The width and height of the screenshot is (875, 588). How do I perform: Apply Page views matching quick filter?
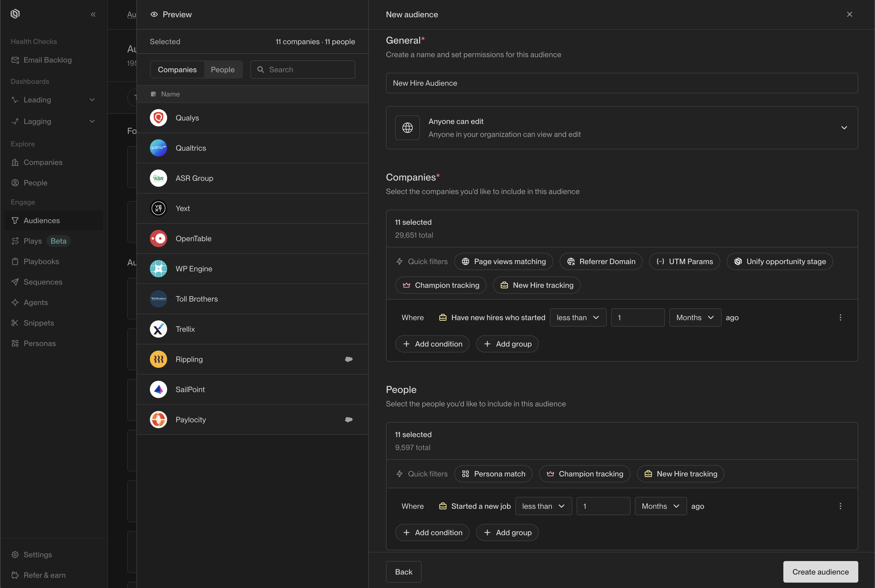(x=504, y=262)
